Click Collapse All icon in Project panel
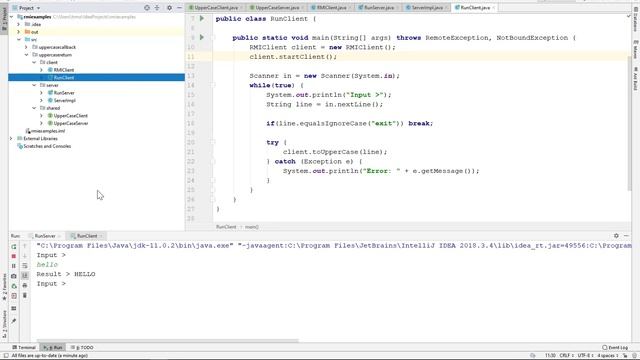The width and height of the screenshot is (640, 360). pos(157,8)
